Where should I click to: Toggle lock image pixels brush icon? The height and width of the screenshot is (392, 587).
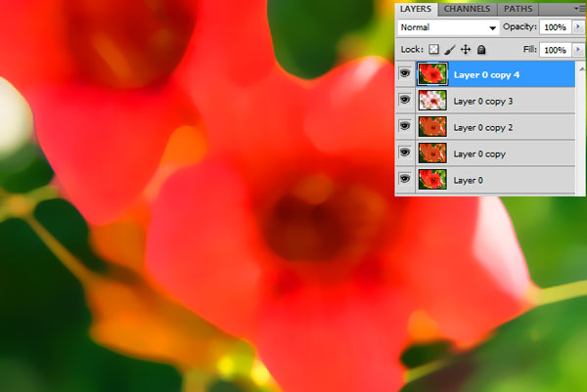(x=450, y=50)
